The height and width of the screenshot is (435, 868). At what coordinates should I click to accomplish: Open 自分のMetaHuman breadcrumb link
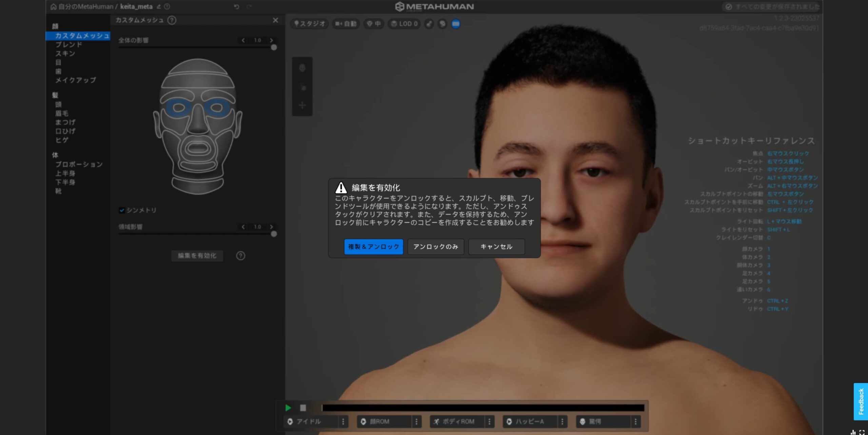pyautogui.click(x=86, y=7)
